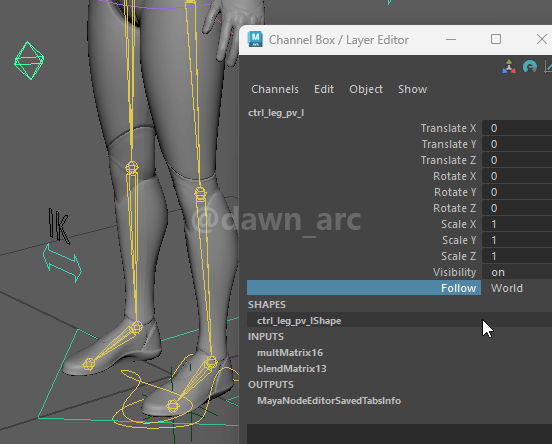
Task: Open the Show menu
Action: 413,89
